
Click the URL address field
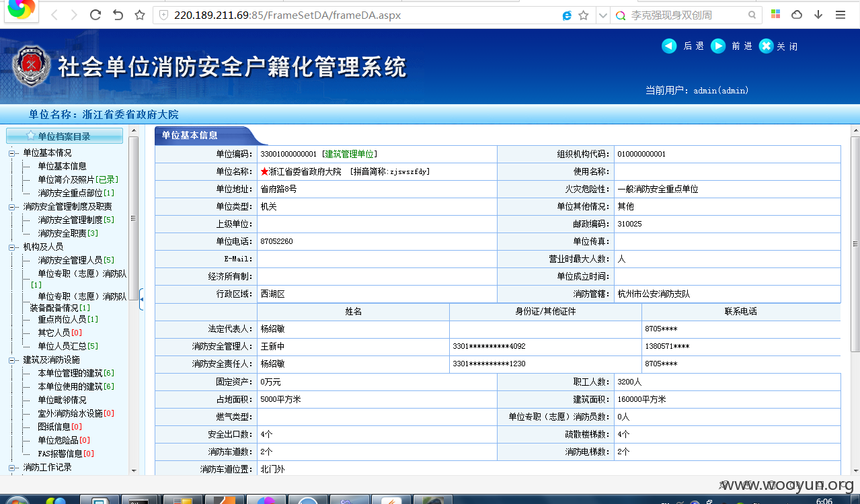point(363,15)
